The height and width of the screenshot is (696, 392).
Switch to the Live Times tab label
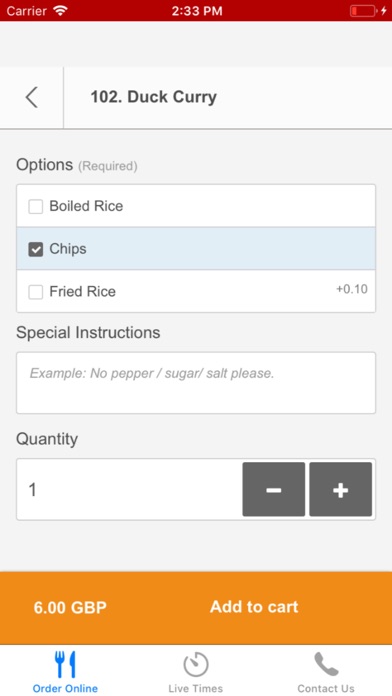[196, 688]
